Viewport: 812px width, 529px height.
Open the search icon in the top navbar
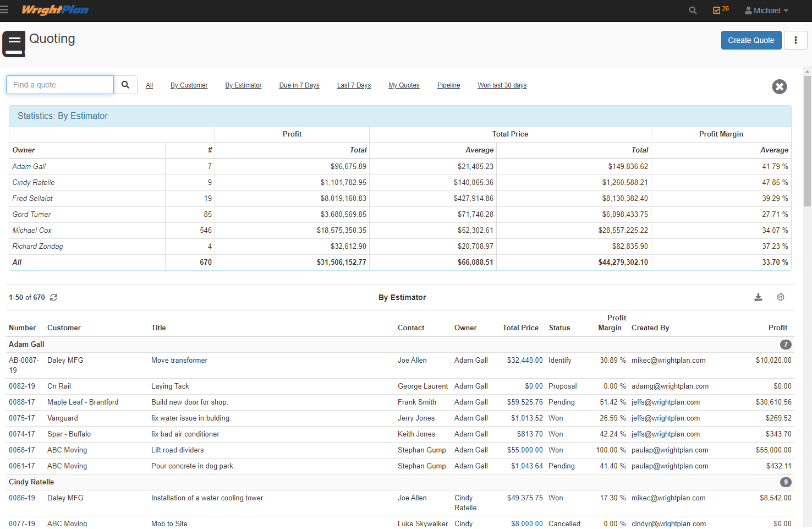693,10
